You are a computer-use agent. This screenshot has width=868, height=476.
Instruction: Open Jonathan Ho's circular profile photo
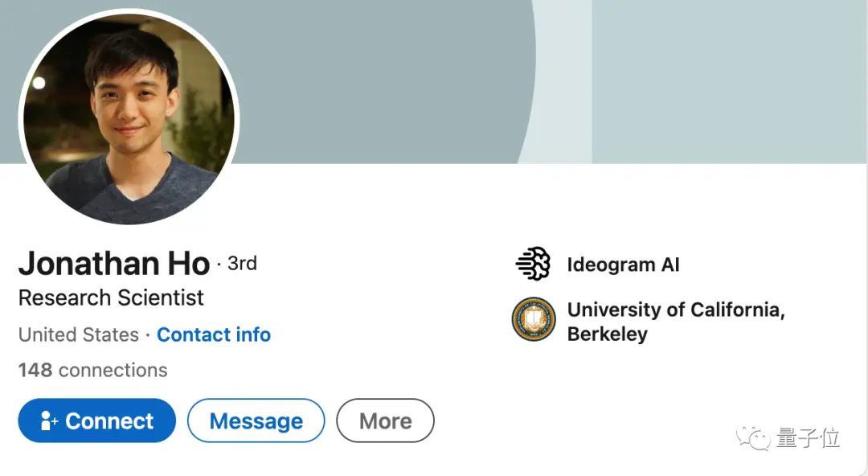pyautogui.click(x=129, y=117)
